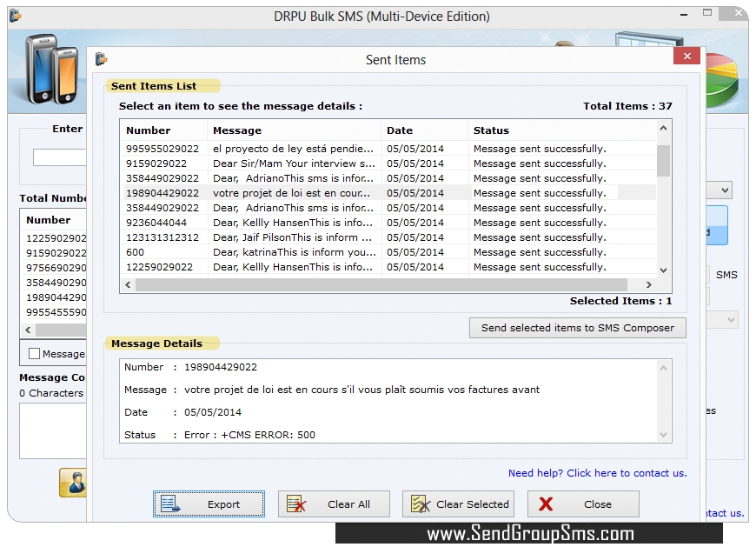Click the sent items horizontal scroll right arrow
Image resolution: width=756 pixels, height=547 pixels.
click(649, 284)
